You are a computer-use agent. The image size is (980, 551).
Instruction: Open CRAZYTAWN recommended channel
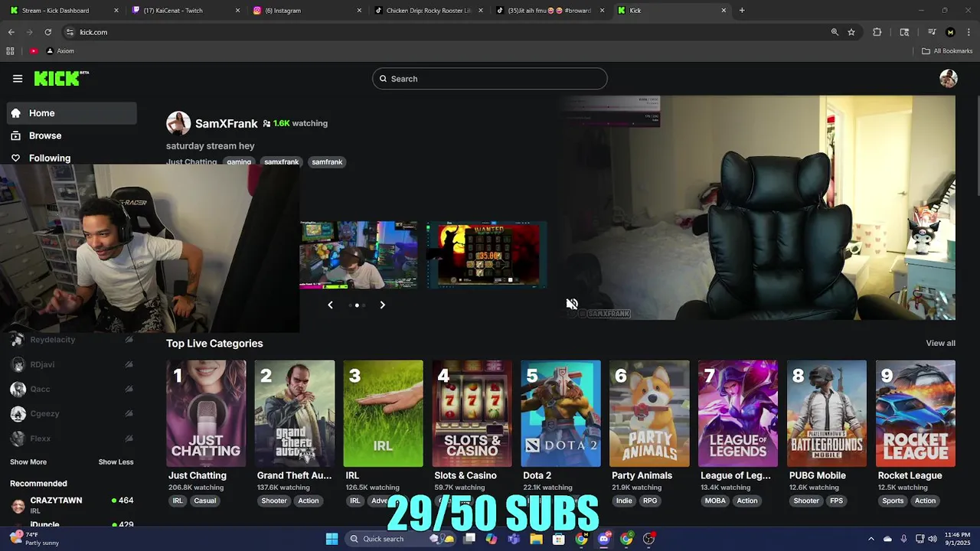point(72,504)
